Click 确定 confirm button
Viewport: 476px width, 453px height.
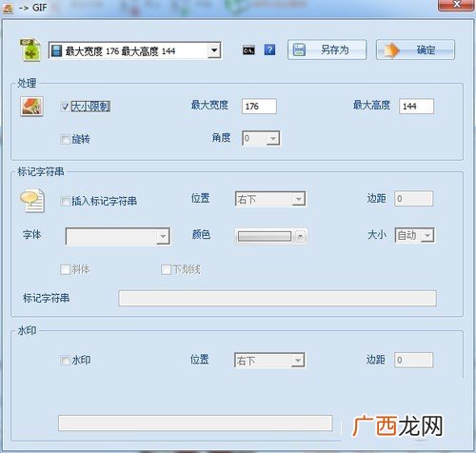415,49
